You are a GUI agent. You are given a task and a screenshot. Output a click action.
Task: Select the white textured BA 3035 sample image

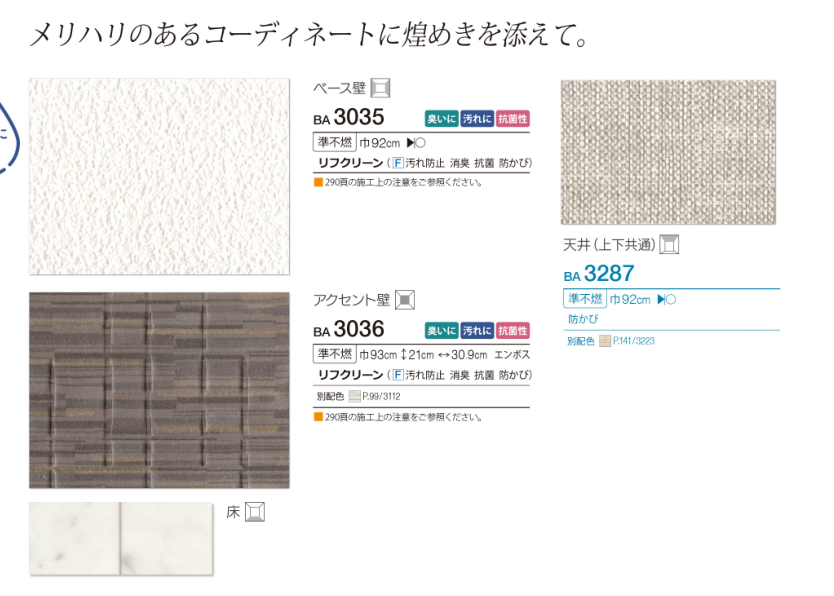pyautogui.click(x=160, y=177)
